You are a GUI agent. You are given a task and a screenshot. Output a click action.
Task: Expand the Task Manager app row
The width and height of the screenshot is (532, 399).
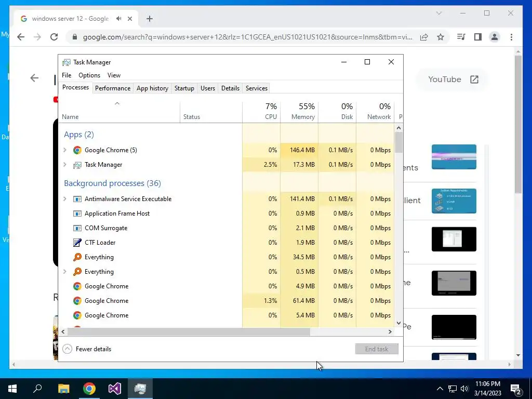click(x=65, y=165)
